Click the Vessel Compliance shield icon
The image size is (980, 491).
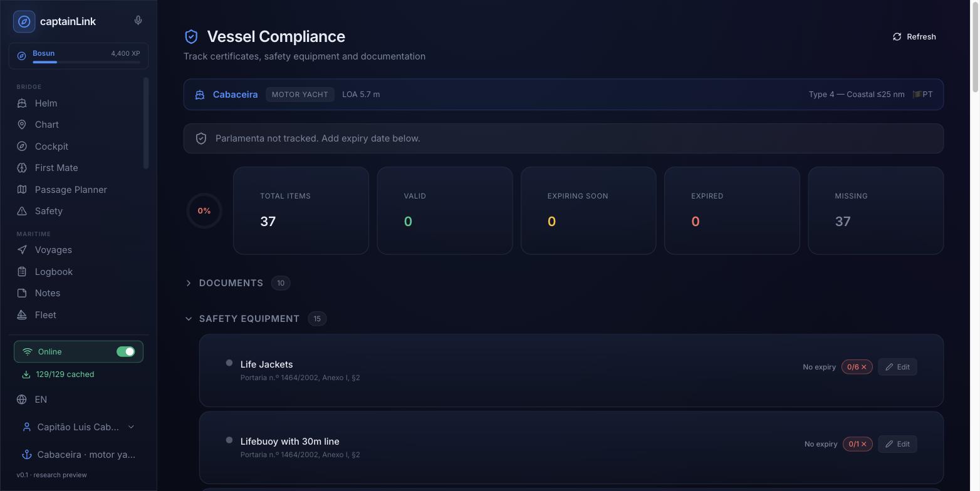click(191, 36)
